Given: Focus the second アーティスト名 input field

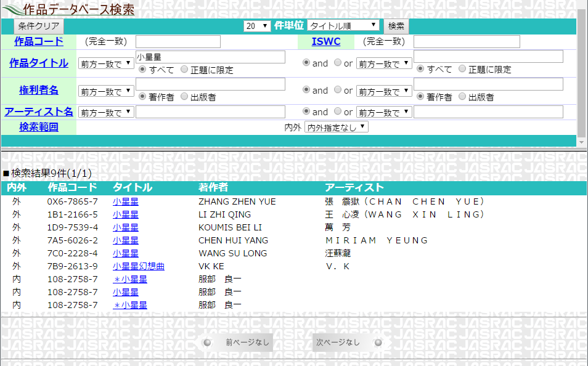Looking at the screenshot, I should click(x=488, y=112).
